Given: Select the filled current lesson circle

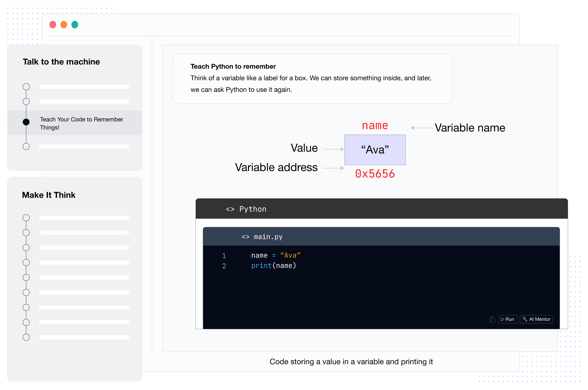Looking at the screenshot, I should click(x=26, y=122).
